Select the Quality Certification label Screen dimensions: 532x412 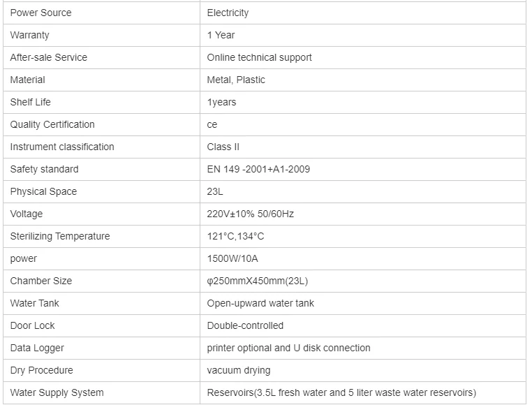coord(52,124)
